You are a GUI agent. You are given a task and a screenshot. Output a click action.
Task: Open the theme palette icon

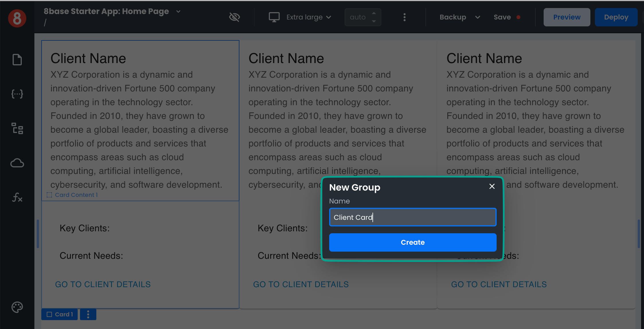pos(17,307)
